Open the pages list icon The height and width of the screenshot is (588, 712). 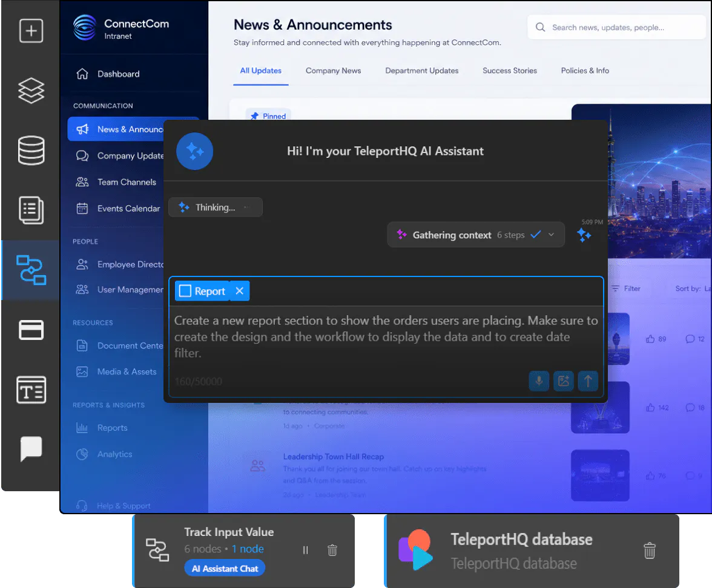[31, 210]
